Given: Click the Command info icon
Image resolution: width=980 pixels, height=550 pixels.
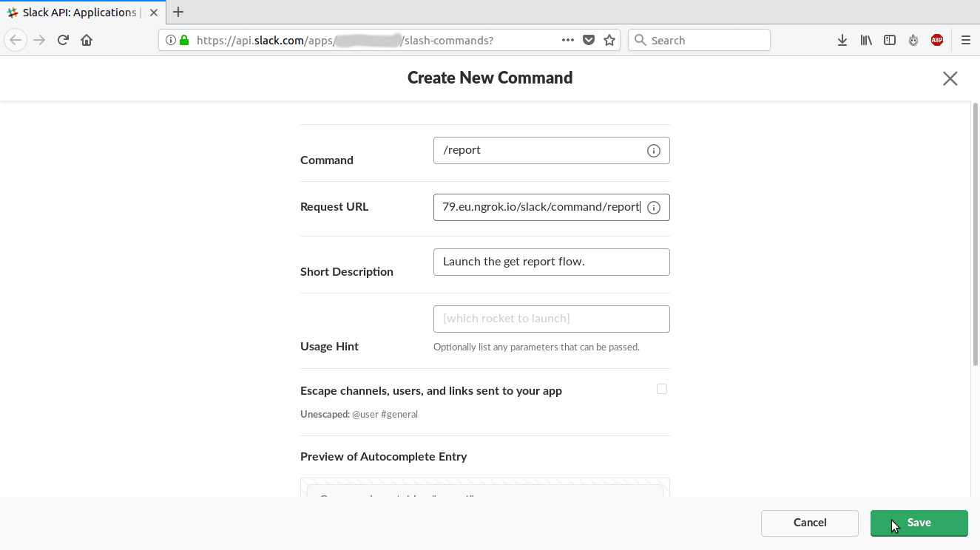Looking at the screenshot, I should pyautogui.click(x=654, y=151).
